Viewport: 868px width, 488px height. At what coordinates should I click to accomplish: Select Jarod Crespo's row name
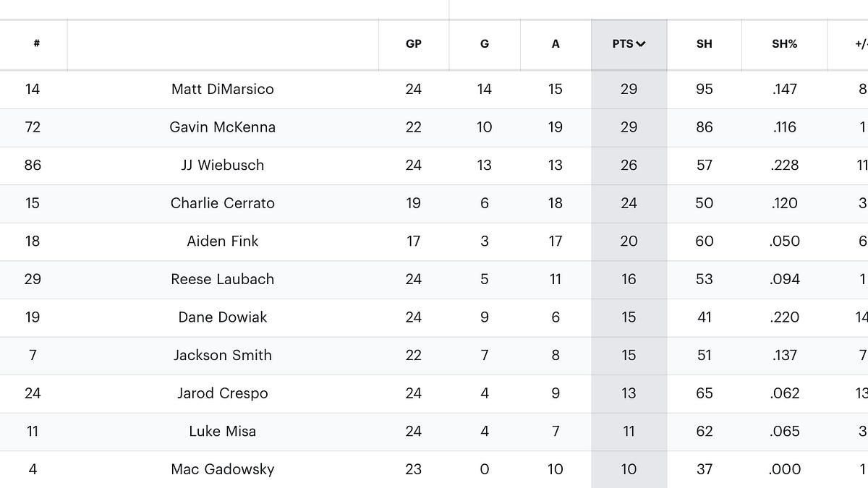coord(223,393)
